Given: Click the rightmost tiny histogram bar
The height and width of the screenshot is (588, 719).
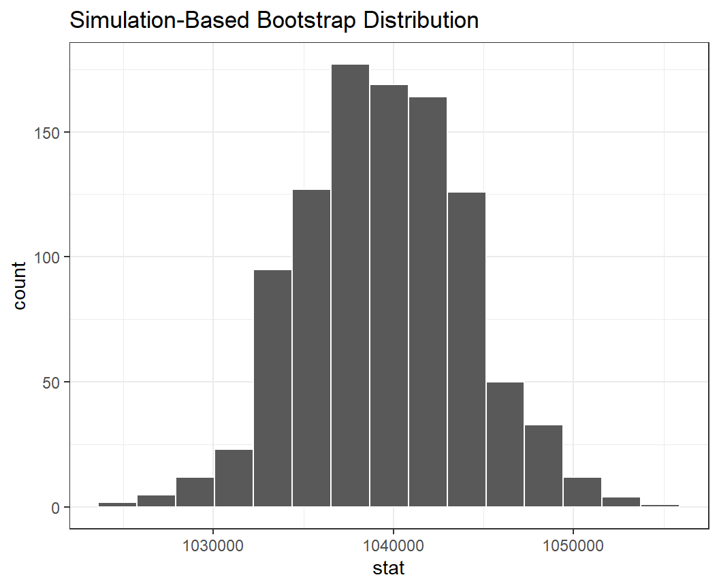Looking at the screenshot, I should coord(660,506).
